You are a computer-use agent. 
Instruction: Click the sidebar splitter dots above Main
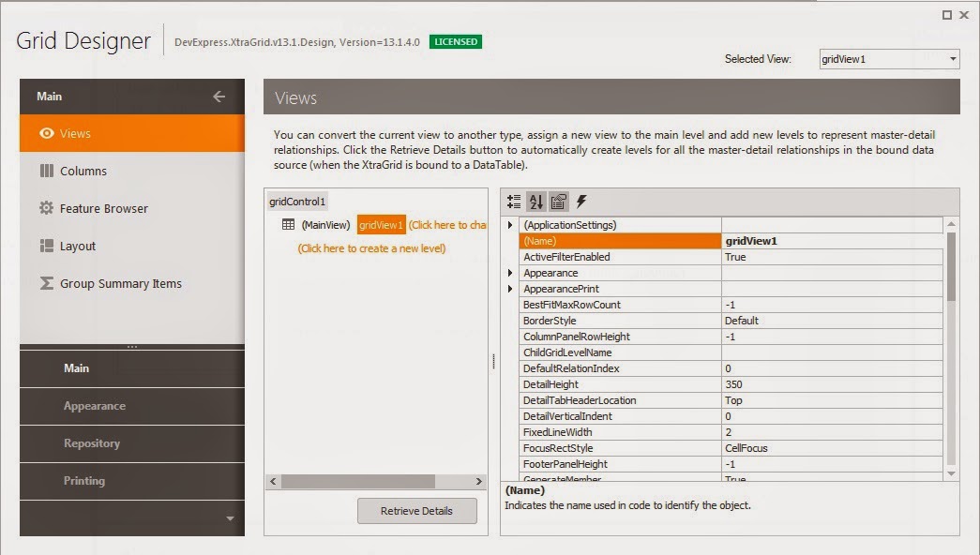(x=132, y=346)
